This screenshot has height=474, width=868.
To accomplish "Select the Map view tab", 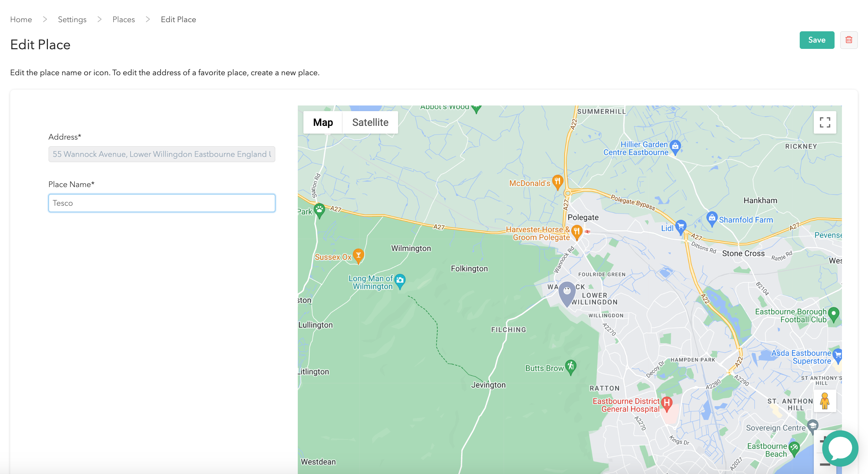I will (x=323, y=122).
